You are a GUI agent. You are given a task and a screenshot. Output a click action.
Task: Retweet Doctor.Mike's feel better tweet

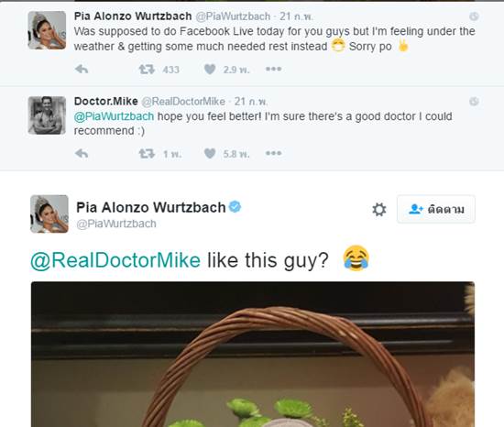147,154
